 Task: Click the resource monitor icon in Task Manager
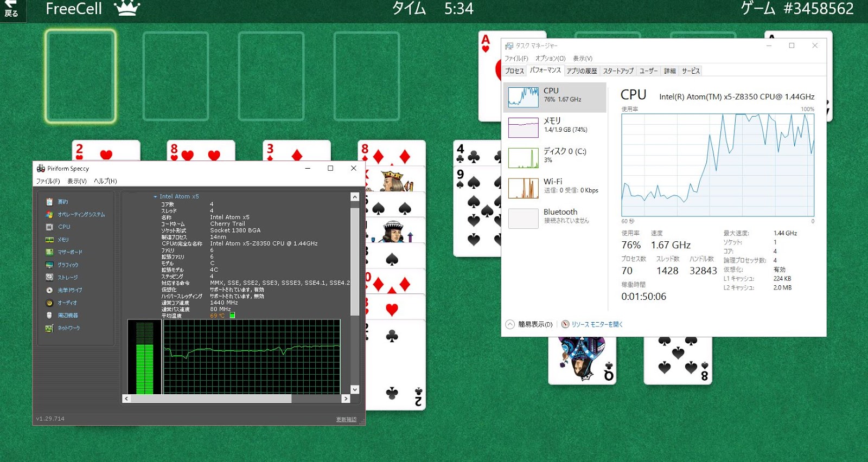(x=565, y=324)
